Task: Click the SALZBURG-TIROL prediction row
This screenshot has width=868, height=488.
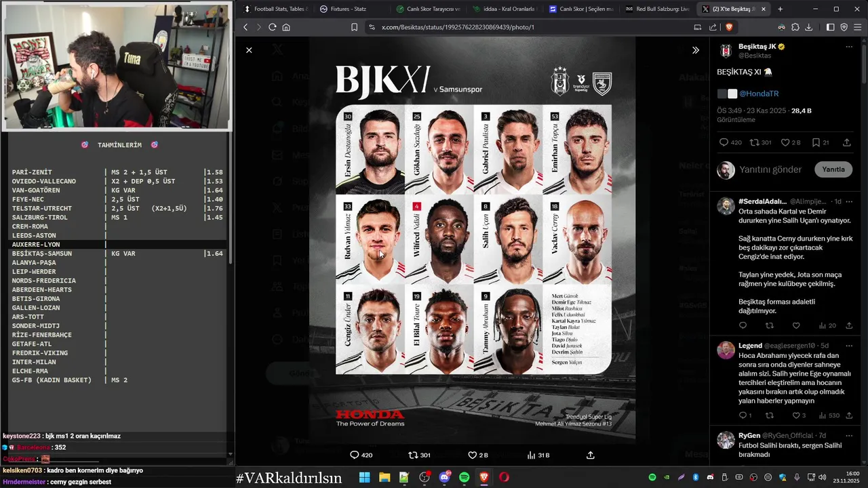Action: 117,218
